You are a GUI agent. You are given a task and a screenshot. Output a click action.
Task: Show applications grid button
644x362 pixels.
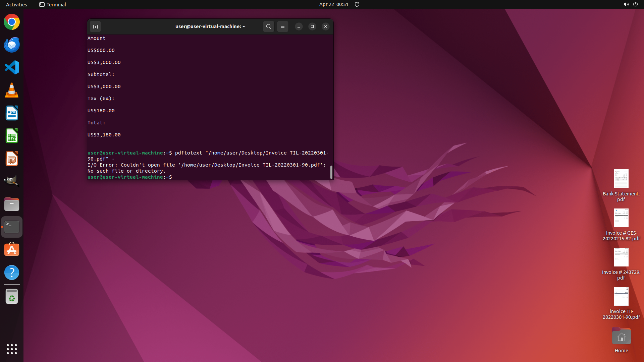click(12, 349)
